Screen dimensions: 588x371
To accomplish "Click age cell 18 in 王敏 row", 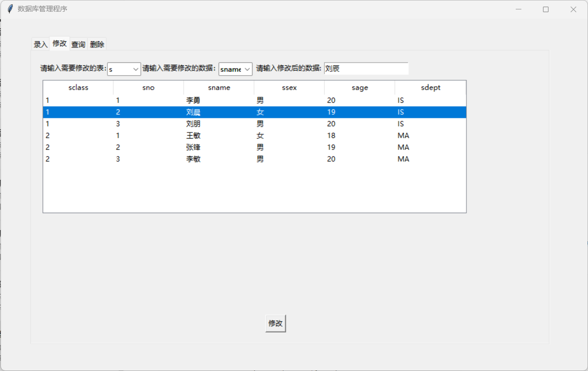I will (331, 136).
